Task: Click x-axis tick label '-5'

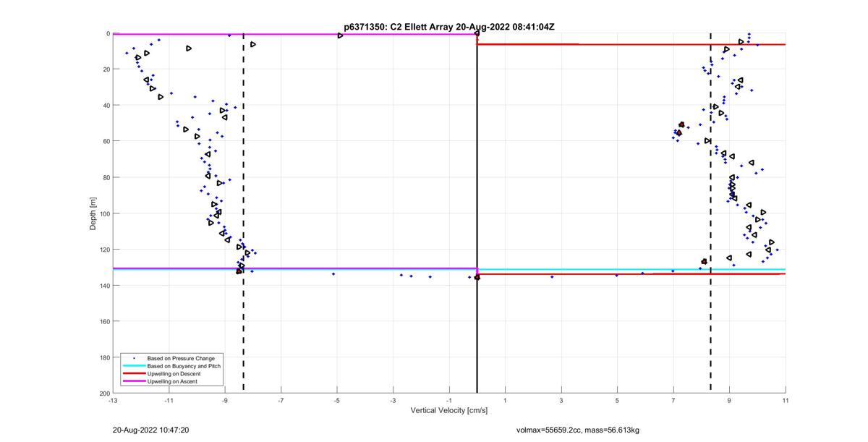Action: (337, 400)
